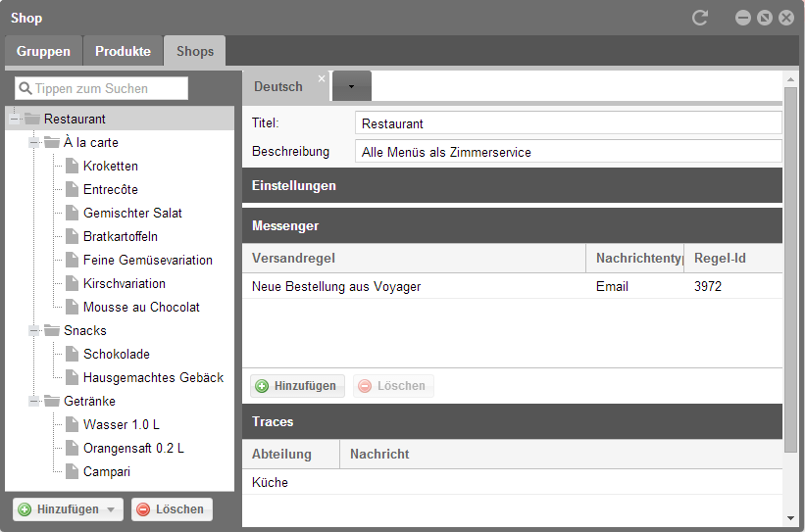
Task: Collapse the À la carte tree node
Action: pyautogui.click(x=34, y=142)
